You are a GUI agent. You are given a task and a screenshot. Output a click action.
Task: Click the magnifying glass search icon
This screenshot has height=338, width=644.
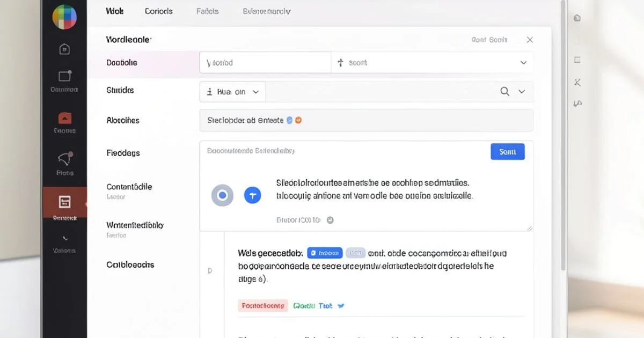[x=505, y=91]
